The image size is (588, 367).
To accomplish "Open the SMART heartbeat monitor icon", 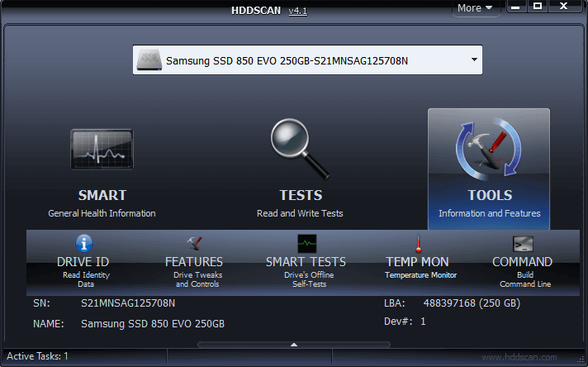I will tap(102, 149).
